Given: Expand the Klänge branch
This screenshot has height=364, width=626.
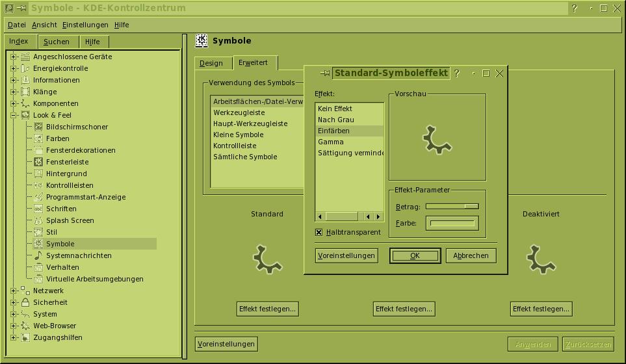Looking at the screenshot, I should click(x=13, y=92).
